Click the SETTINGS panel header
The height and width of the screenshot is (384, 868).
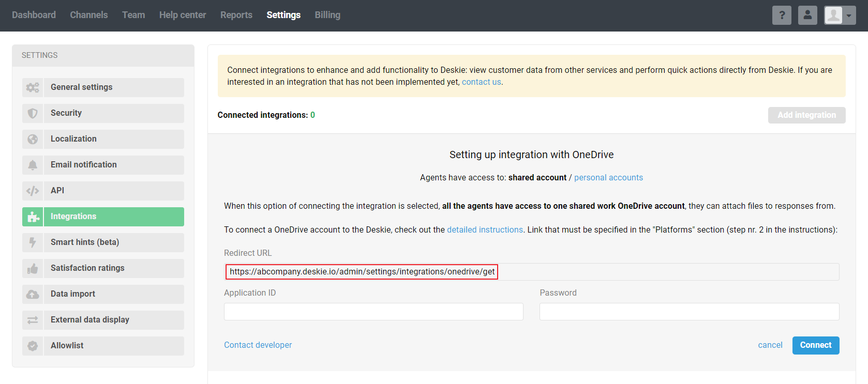click(x=103, y=55)
